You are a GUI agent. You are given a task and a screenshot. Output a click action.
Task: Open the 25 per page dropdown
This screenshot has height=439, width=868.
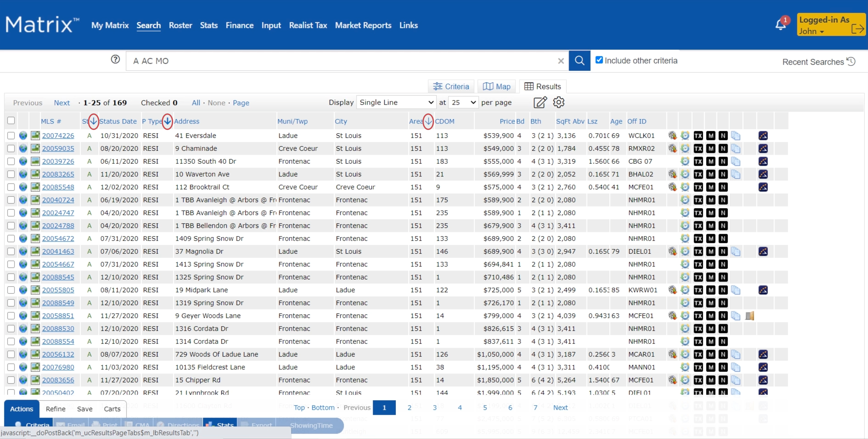464,102
